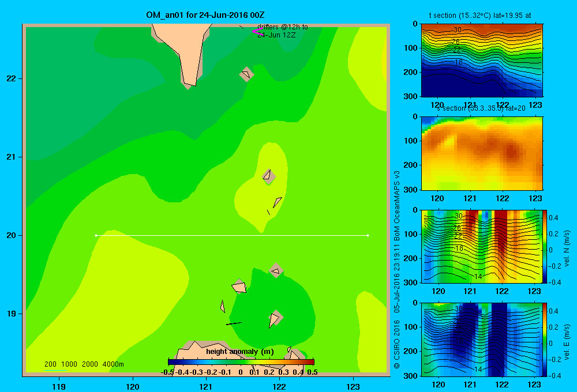
Task: Click the '30' isotherm label in temperature section
Action: pyautogui.click(x=457, y=30)
